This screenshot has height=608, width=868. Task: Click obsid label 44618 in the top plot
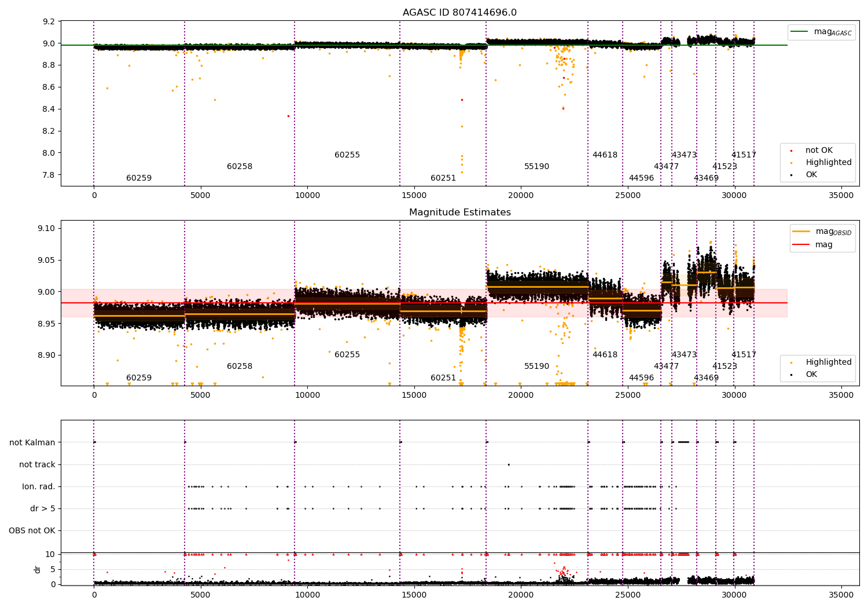[605, 155]
